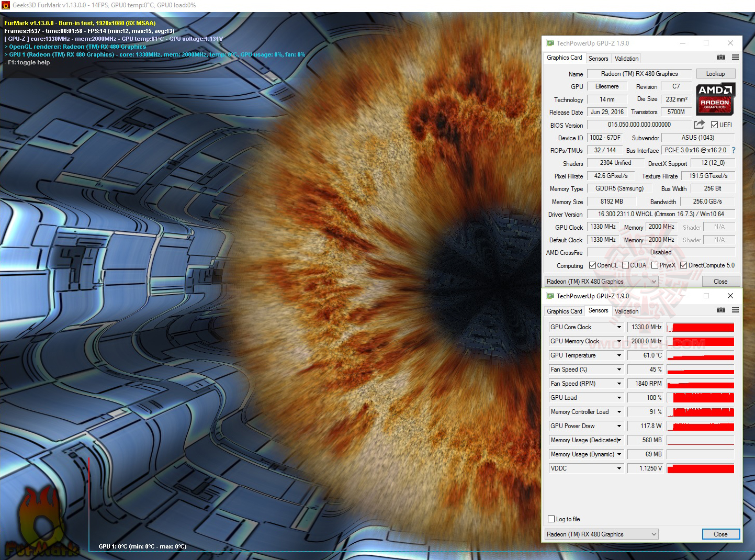Click the GPU Temperature reading '61.0 °C'
The width and height of the screenshot is (755, 560).
click(646, 355)
